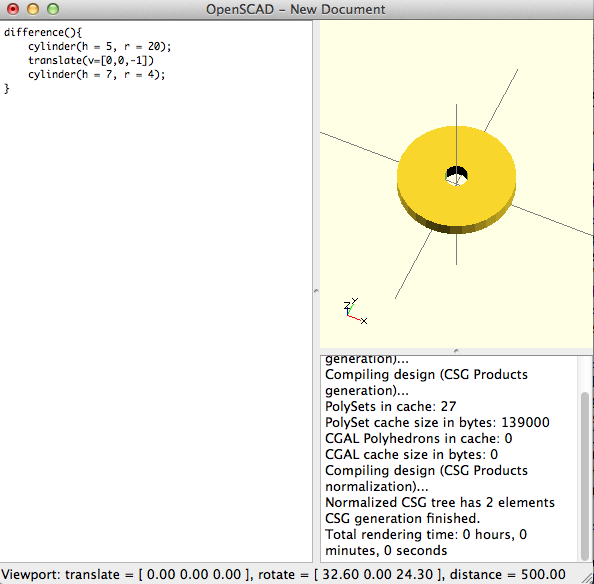Click the 'PolySets in cache: 27' console line
The image size is (594, 584).
391,406
